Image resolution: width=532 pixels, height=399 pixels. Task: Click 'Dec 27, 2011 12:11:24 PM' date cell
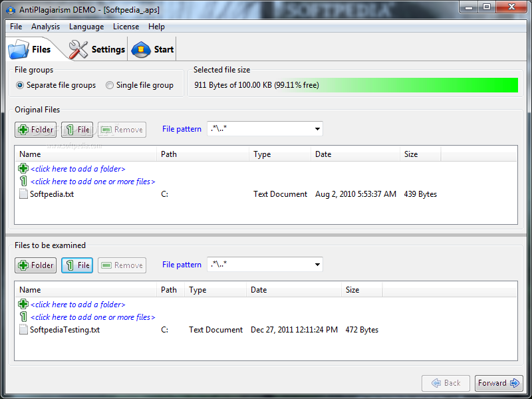(x=294, y=330)
